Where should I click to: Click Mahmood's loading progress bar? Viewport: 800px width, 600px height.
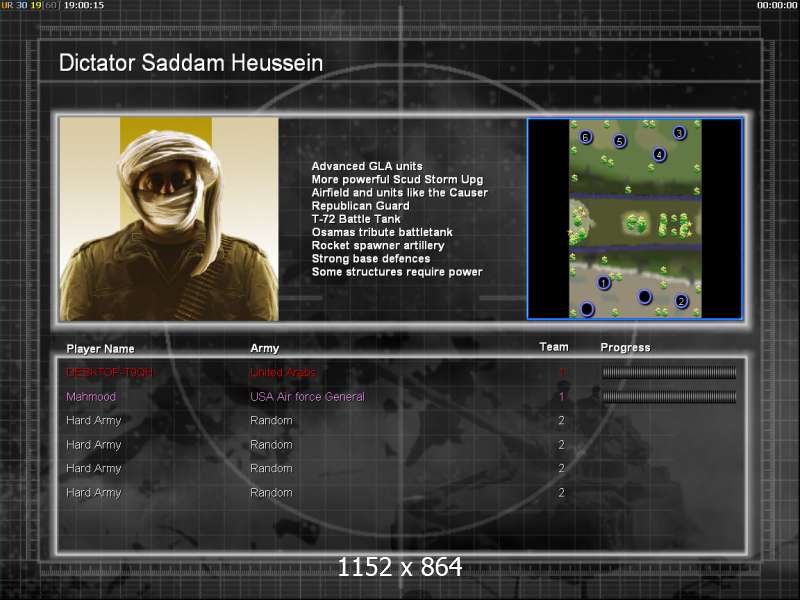[x=669, y=396]
